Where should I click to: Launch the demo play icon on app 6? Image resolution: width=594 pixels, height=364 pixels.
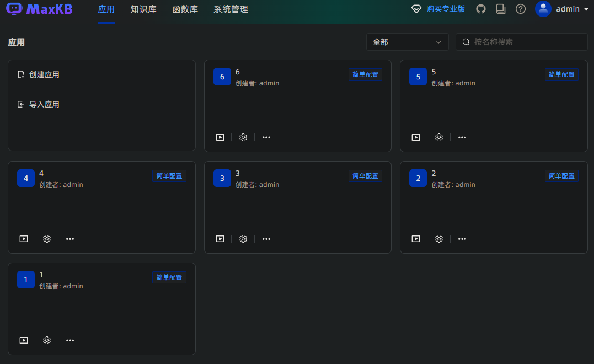[x=220, y=137]
